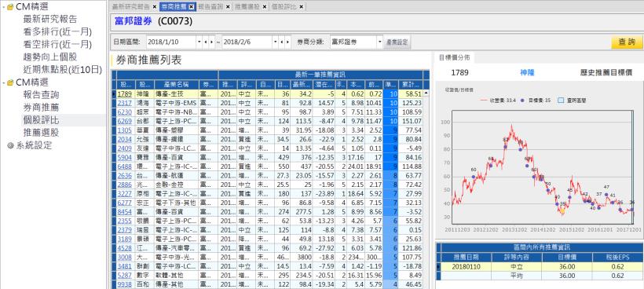Select the 目標價分佈 tab

click(454, 57)
